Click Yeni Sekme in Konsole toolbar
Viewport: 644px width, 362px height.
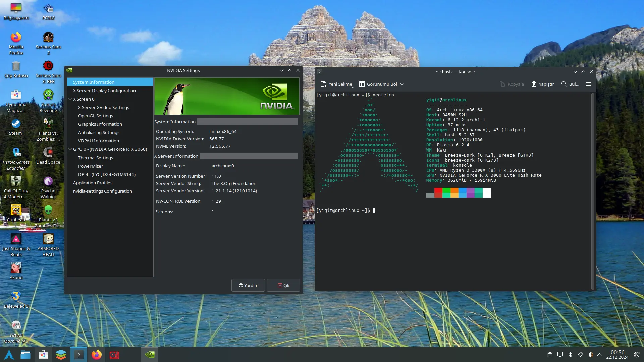pos(336,84)
